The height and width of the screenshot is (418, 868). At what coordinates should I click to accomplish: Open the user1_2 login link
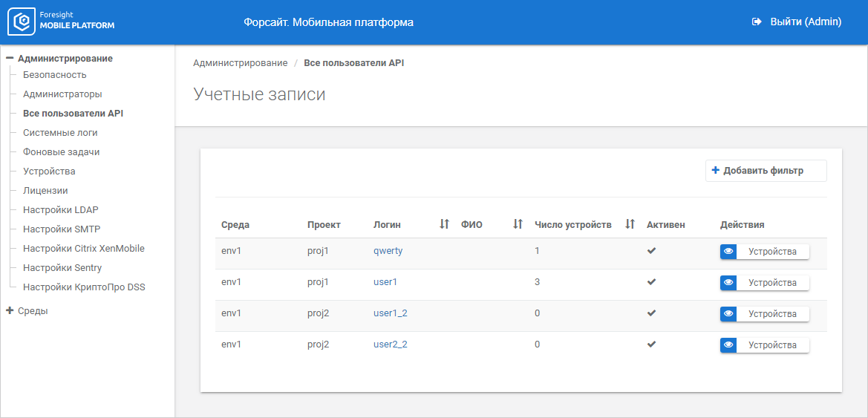[x=390, y=313]
